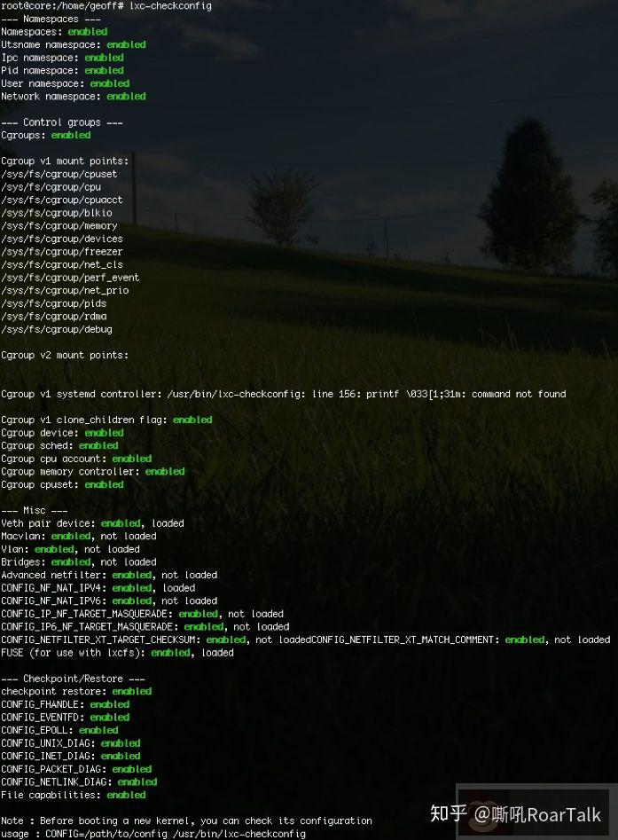Click the '--- Namespaces ---' header line
Image resolution: width=618 pixels, height=840 pixels.
click(x=51, y=19)
